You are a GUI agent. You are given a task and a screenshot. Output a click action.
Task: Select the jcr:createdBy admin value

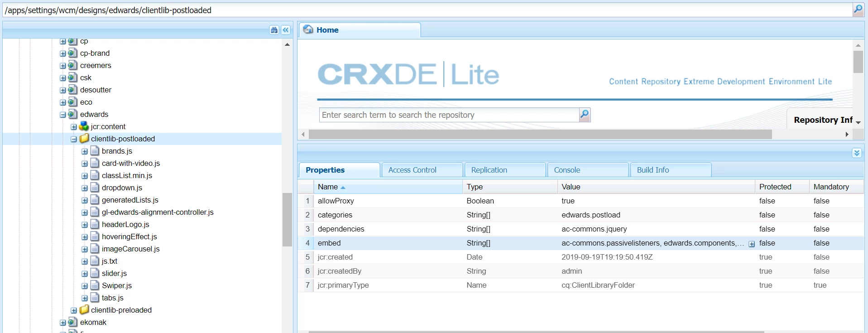coord(572,271)
